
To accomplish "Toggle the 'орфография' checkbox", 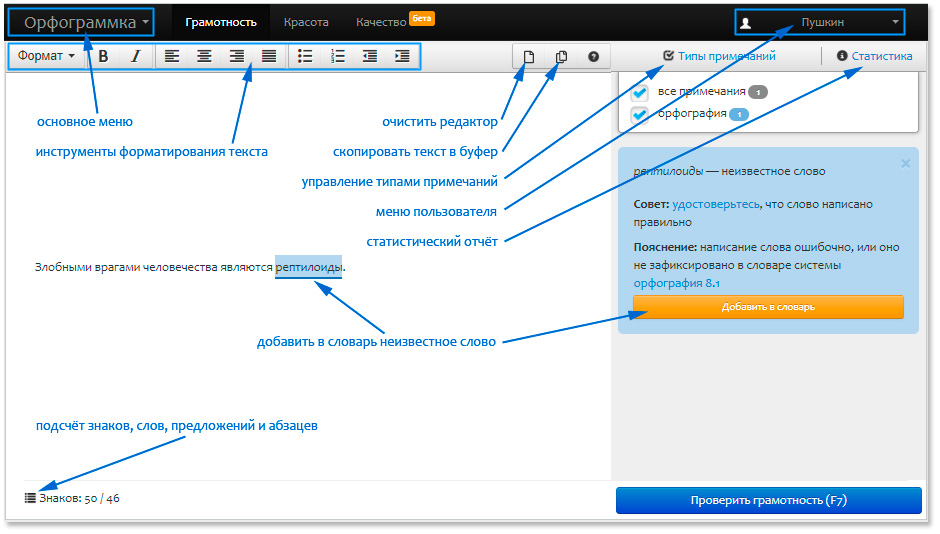I will coord(640,114).
